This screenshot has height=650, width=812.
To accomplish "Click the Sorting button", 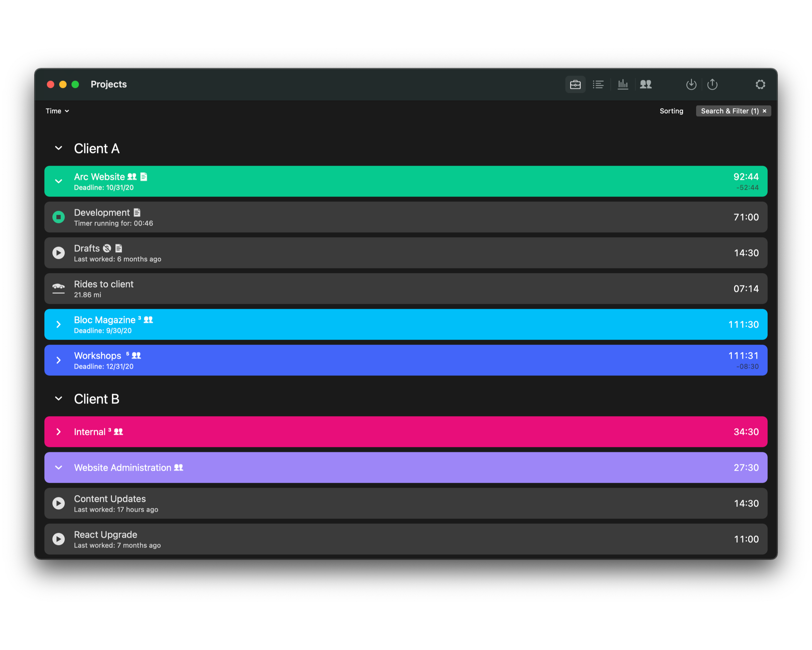I will [671, 111].
